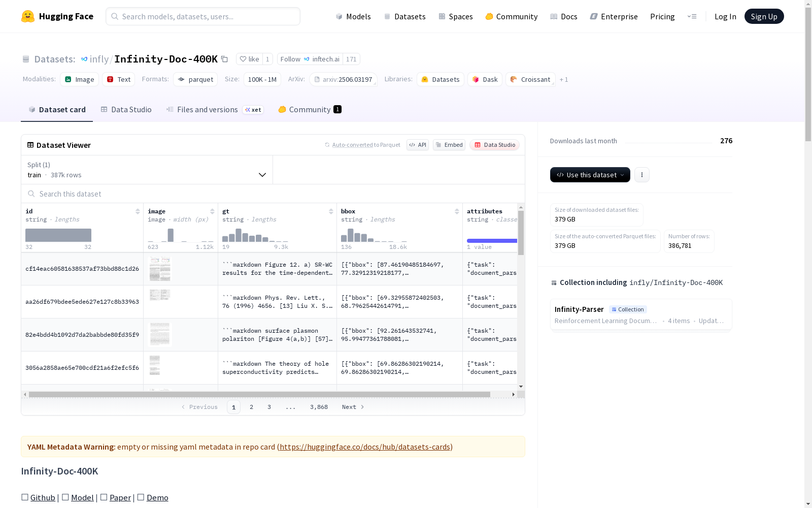Click the Datasets breadcrumb icon
The width and height of the screenshot is (812, 508).
(26, 59)
